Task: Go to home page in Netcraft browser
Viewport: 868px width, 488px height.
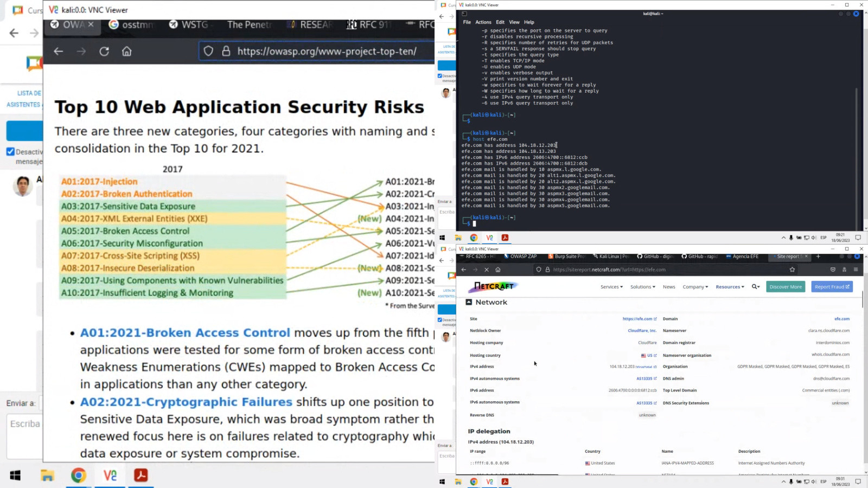Action: [x=498, y=269]
